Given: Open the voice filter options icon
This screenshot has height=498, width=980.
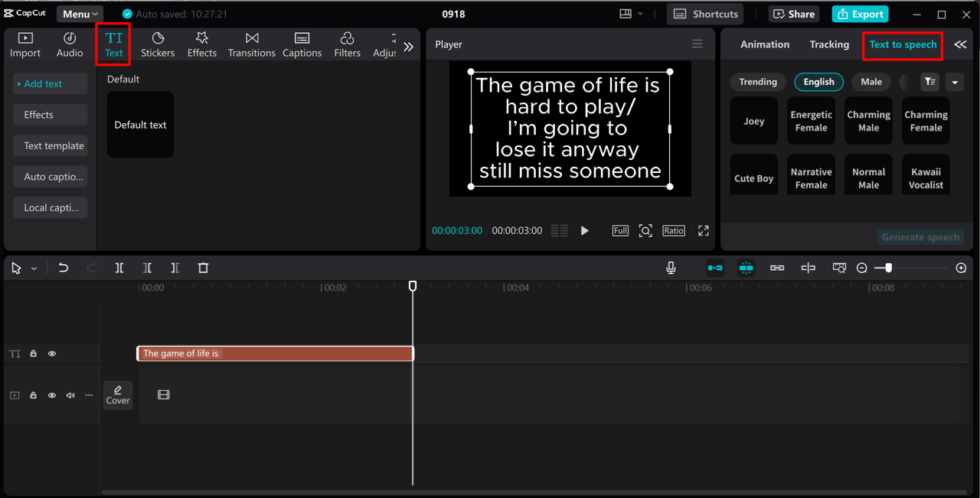Looking at the screenshot, I should coord(929,82).
